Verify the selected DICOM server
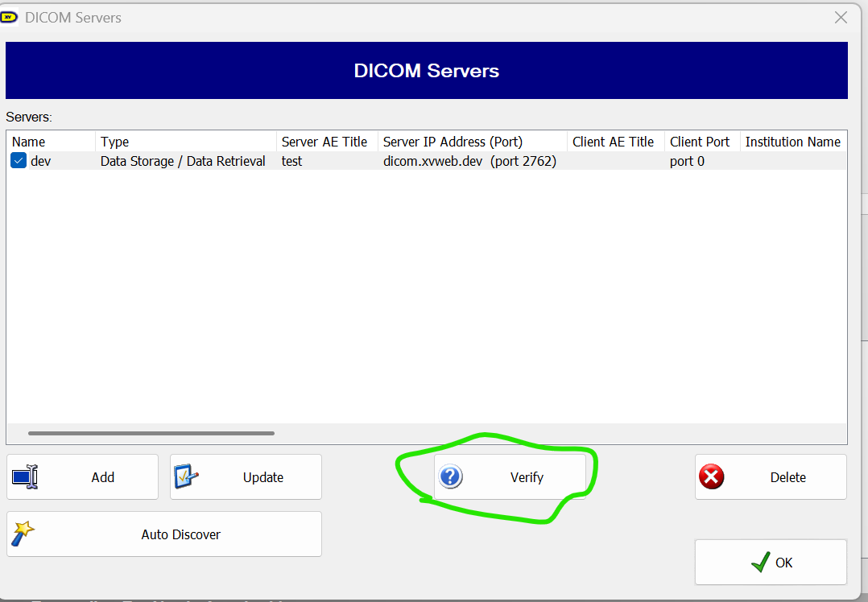The width and height of the screenshot is (868, 602). click(510, 477)
